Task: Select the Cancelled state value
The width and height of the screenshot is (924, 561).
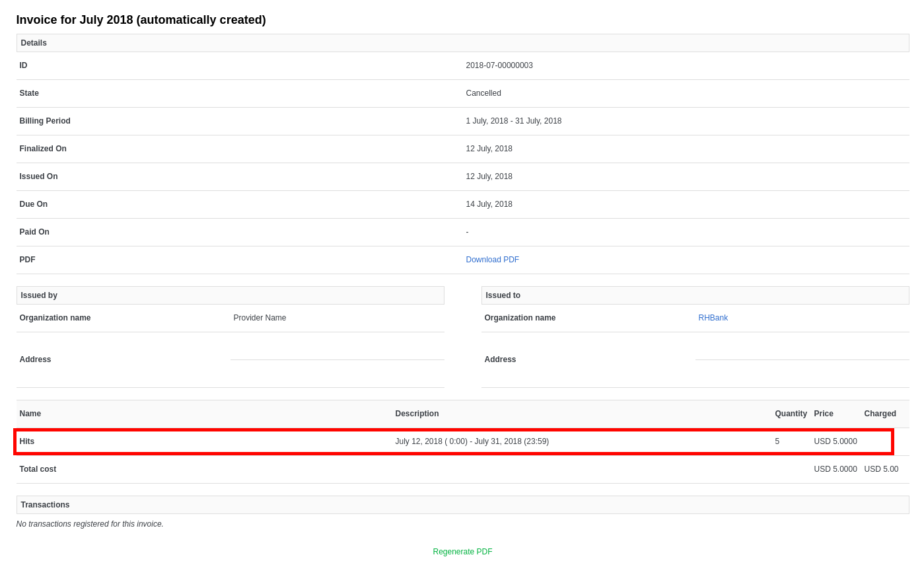Action: point(483,93)
